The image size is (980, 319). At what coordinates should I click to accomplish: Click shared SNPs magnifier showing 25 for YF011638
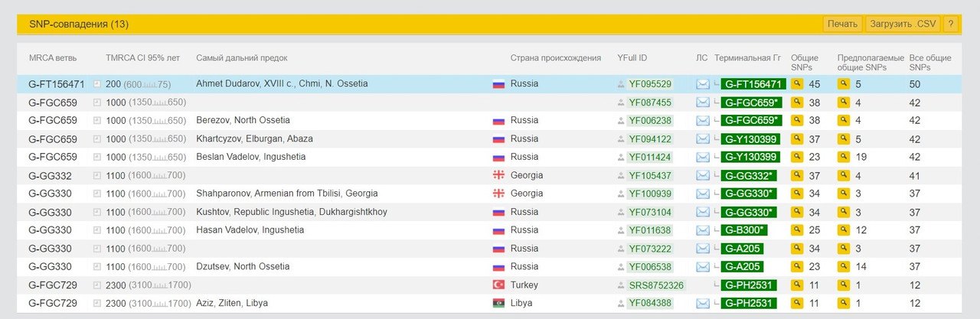797,230
